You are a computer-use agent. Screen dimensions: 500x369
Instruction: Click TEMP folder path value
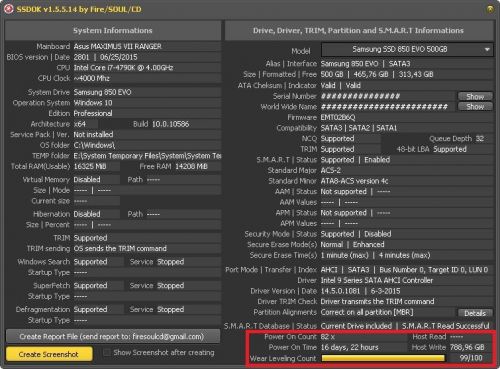click(x=147, y=156)
